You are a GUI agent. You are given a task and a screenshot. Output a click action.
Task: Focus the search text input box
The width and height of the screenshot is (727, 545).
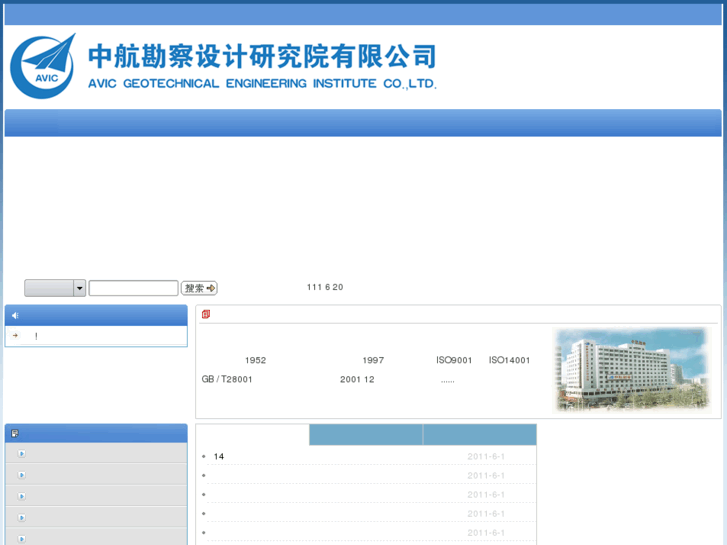pos(134,288)
